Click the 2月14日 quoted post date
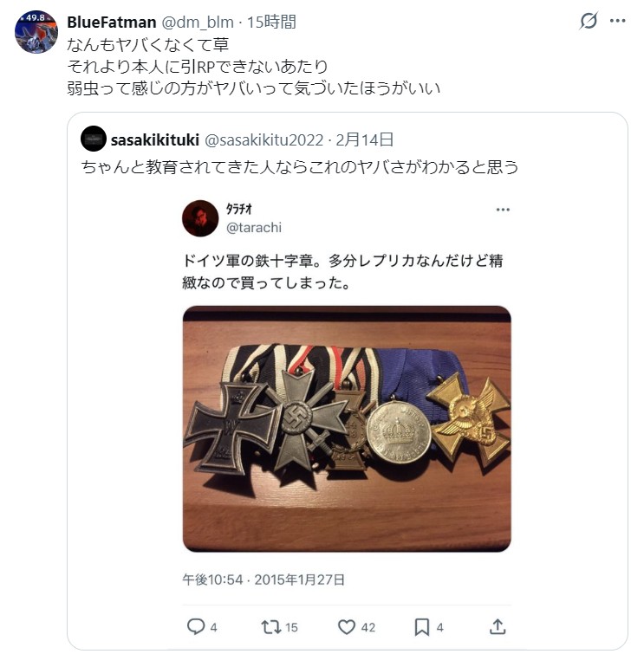Screen dimensions: 644x654 pos(364,139)
